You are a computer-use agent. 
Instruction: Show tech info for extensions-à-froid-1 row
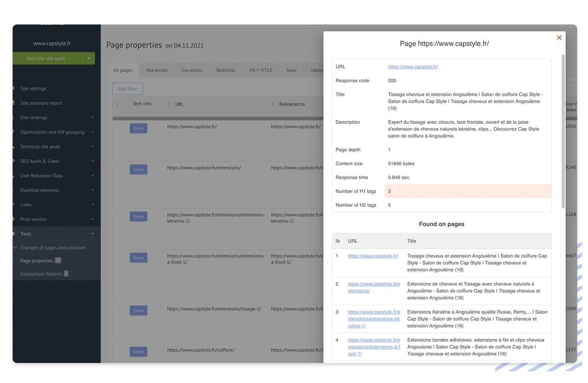click(x=138, y=258)
